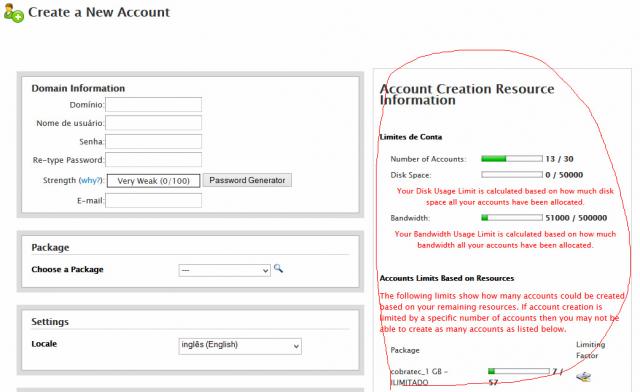Viewport: 640px width, 392px height.
Task: Click the 'Create a New Account' page title
Action: coord(99,12)
